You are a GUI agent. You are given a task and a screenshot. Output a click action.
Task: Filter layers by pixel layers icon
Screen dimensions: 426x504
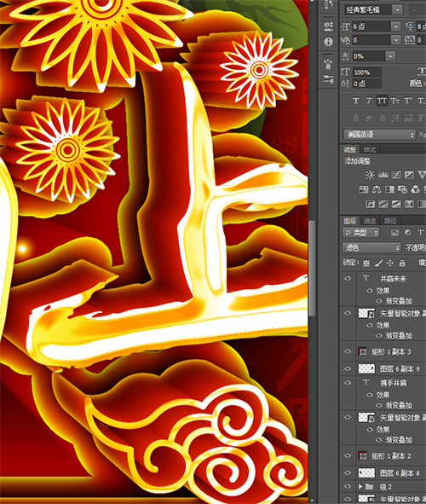[x=394, y=233]
